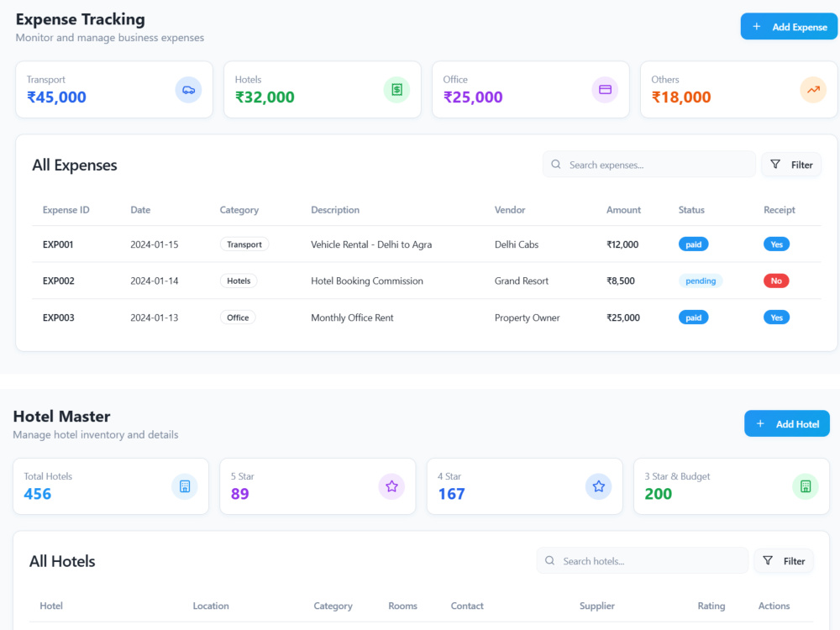This screenshot has width=840, height=630.
Task: Click the search icon in expenses search
Action: point(556,165)
